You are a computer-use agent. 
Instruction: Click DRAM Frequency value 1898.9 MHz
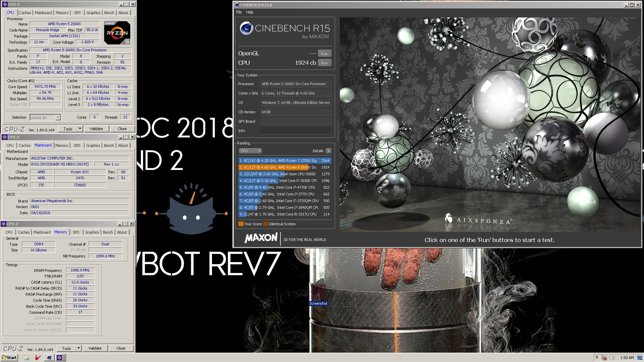pos(80,270)
